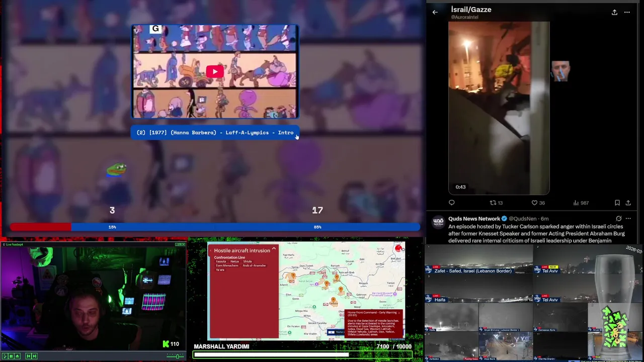Open the Ashkelon camera feed
The width and height of the screenshot is (644, 362).
(451, 346)
